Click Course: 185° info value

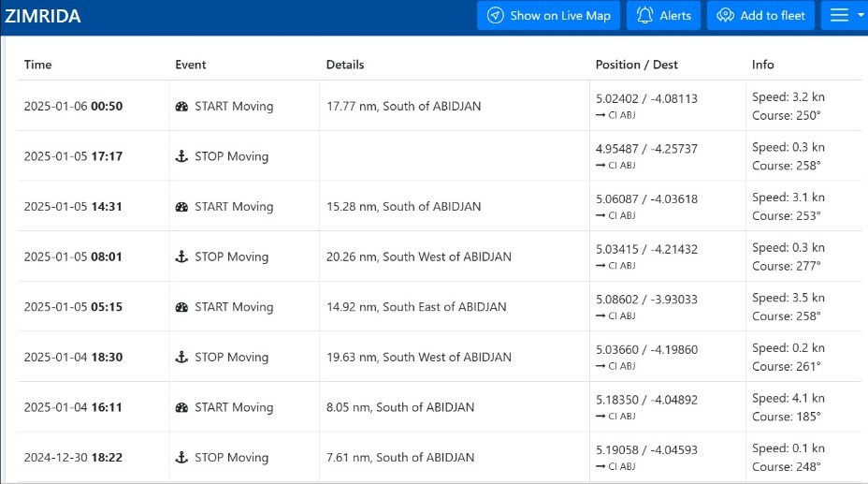click(786, 417)
